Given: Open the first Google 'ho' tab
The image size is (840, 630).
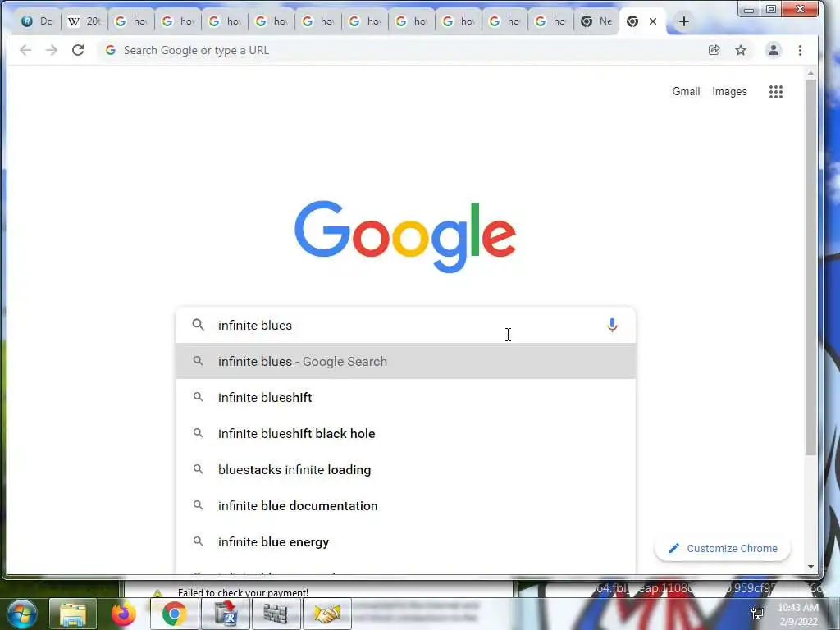Looking at the screenshot, I should pos(131,21).
